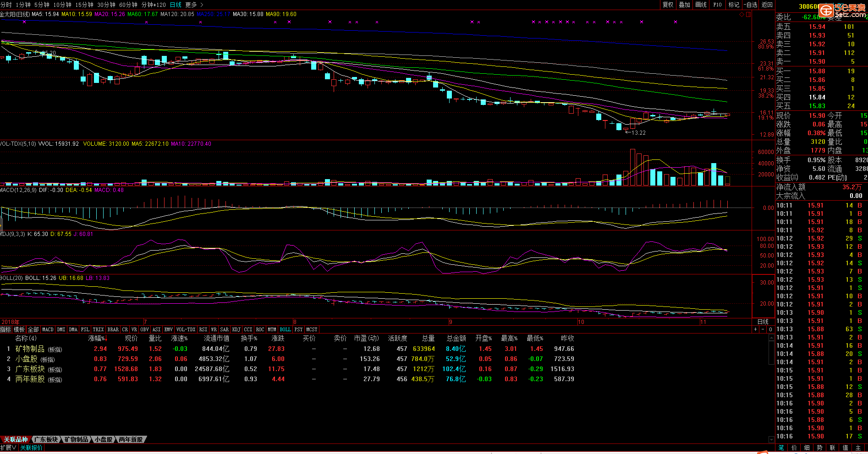Click the -自选 button

pos(751,5)
